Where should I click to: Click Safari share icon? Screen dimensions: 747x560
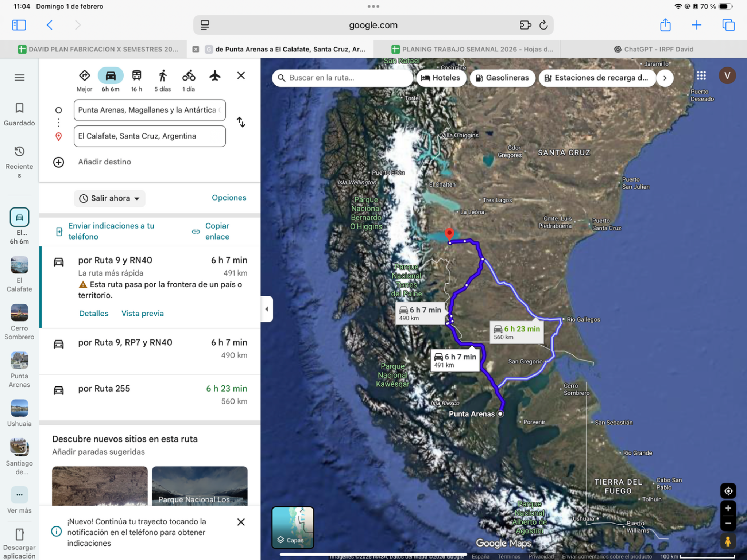pyautogui.click(x=665, y=25)
